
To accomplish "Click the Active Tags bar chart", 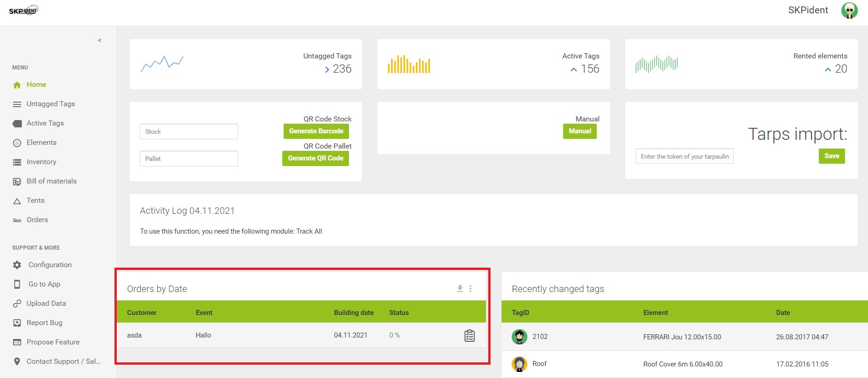I will [409, 64].
